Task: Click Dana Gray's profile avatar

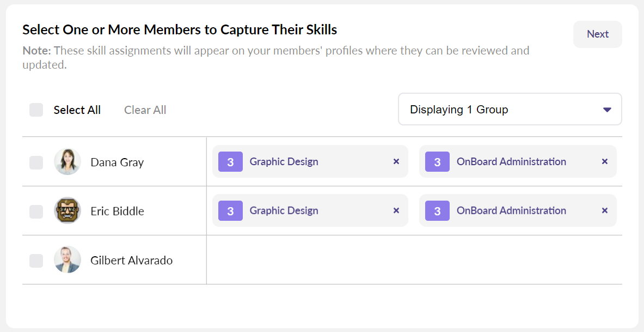Action: point(68,162)
